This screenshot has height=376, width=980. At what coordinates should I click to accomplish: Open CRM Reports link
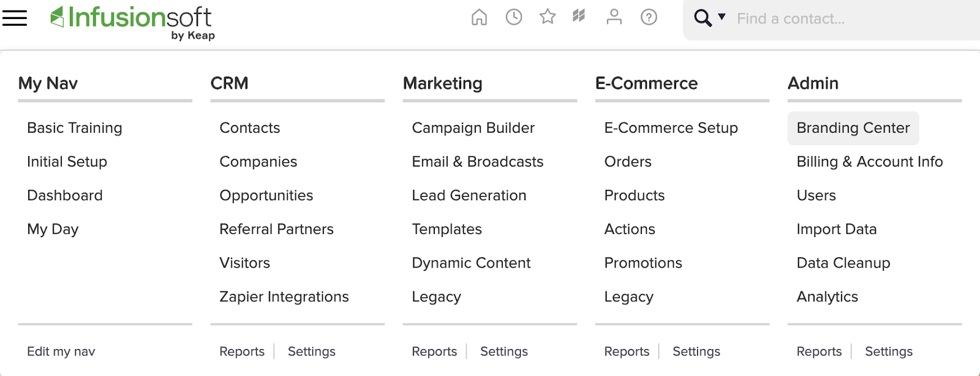242,352
